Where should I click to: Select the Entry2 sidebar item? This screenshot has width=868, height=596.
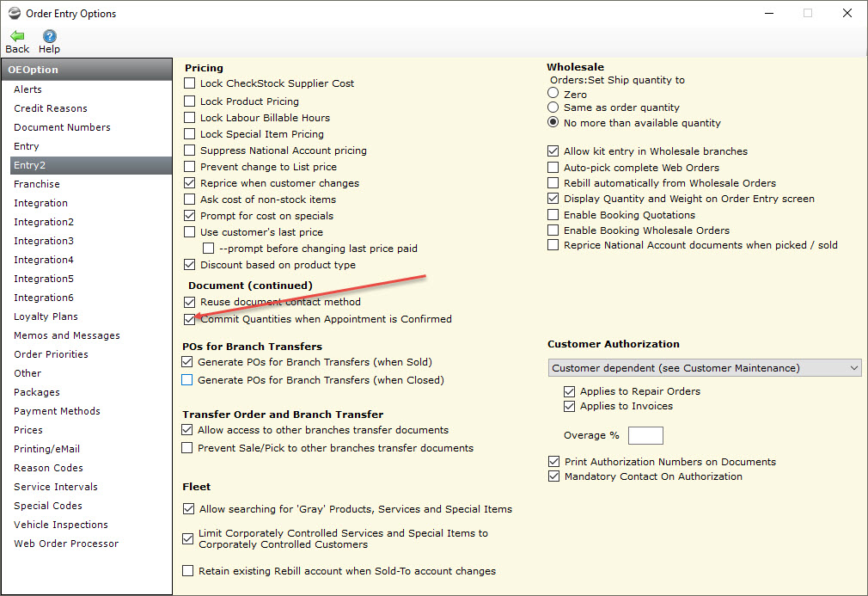click(x=91, y=165)
